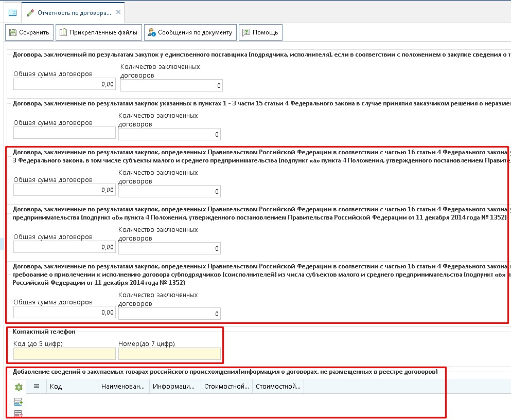Click the topmost Количество заключенных договоров field
Image resolution: width=511 pixels, height=420 pixels.
pos(171,85)
